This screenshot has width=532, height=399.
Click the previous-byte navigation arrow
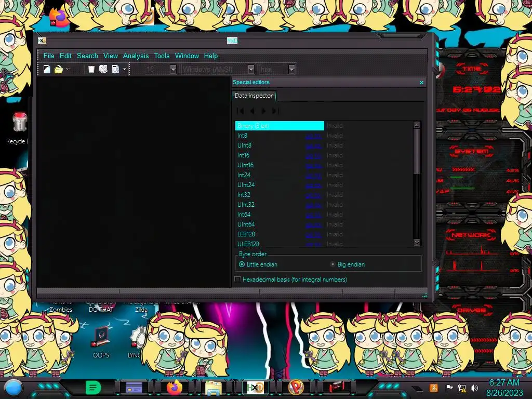(x=252, y=111)
